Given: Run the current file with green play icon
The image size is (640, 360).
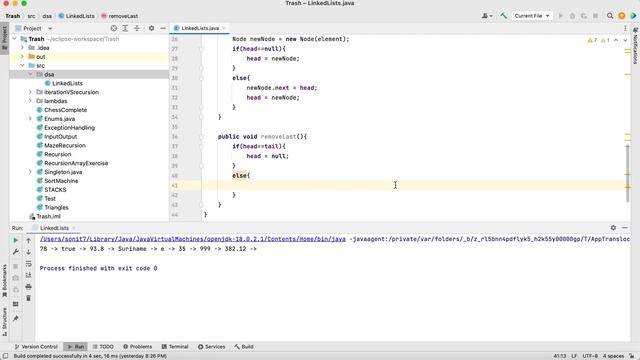Looking at the screenshot, I should point(560,16).
